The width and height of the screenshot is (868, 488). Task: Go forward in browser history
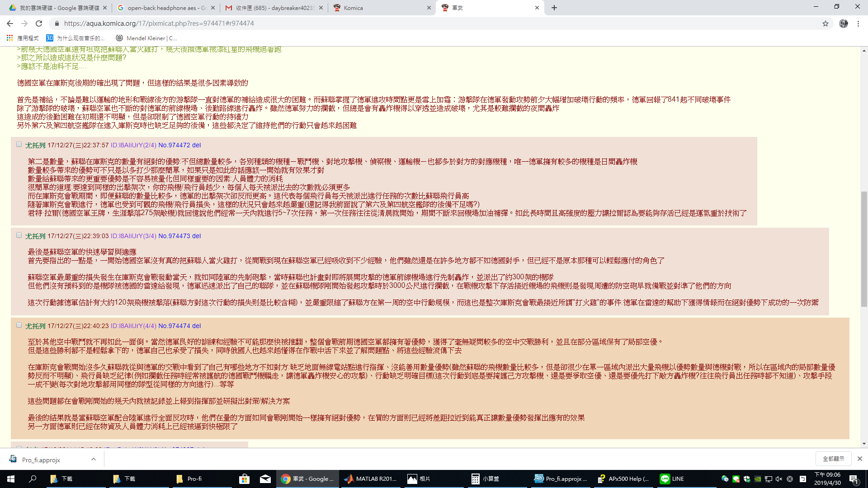point(24,23)
